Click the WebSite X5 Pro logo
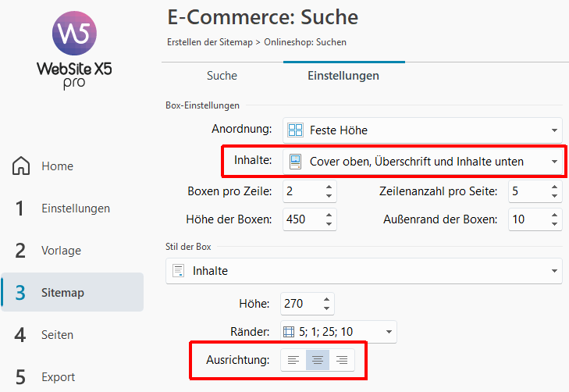569x392 pixels. pos(74,49)
